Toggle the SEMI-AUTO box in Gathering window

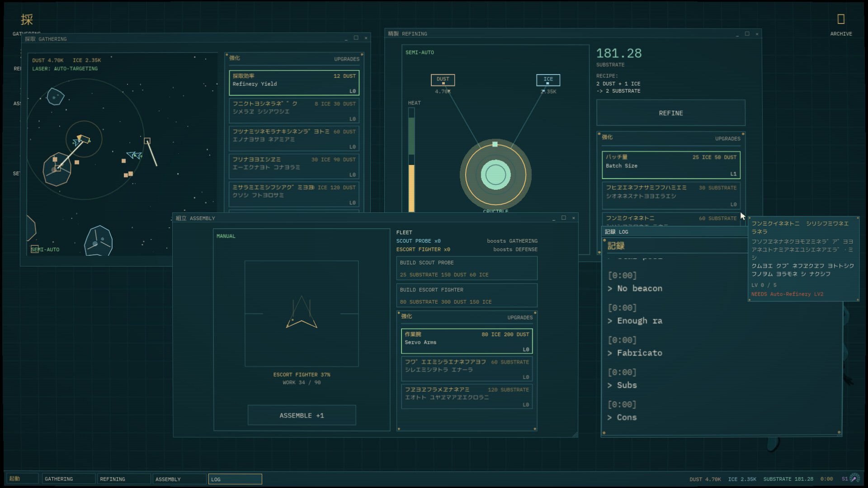tap(35, 249)
